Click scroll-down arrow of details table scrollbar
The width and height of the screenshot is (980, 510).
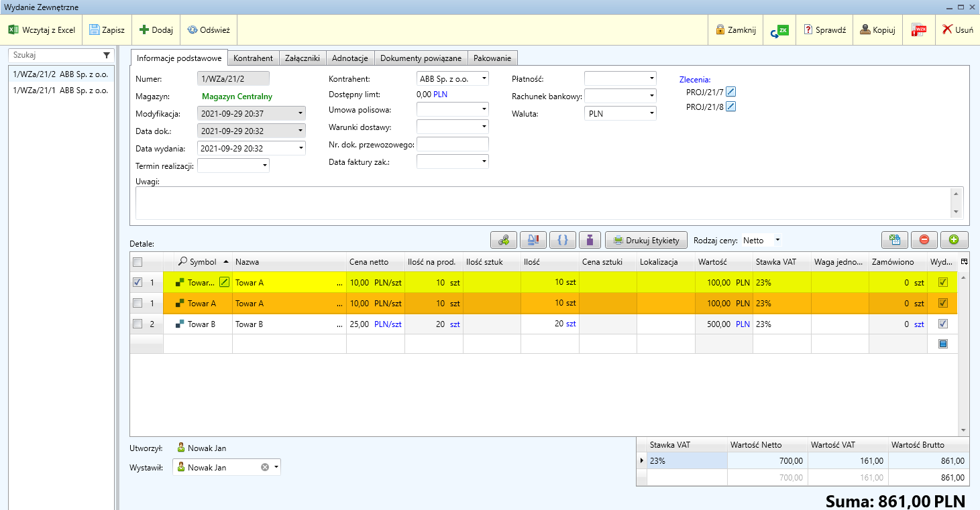click(x=963, y=430)
